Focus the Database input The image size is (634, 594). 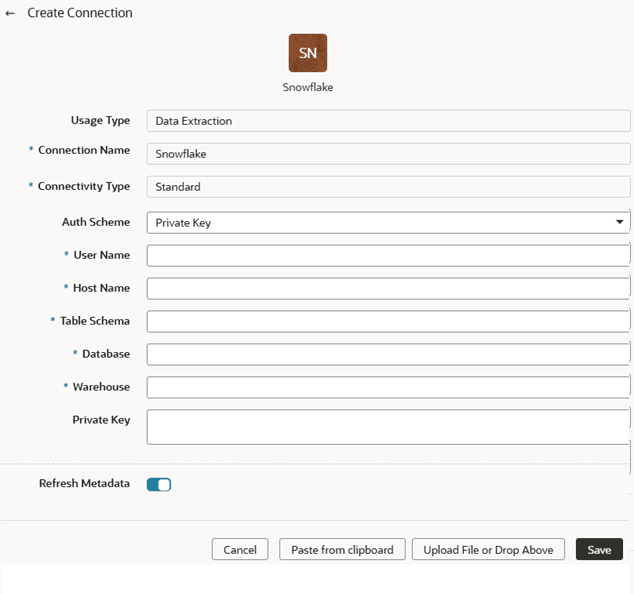pos(388,354)
